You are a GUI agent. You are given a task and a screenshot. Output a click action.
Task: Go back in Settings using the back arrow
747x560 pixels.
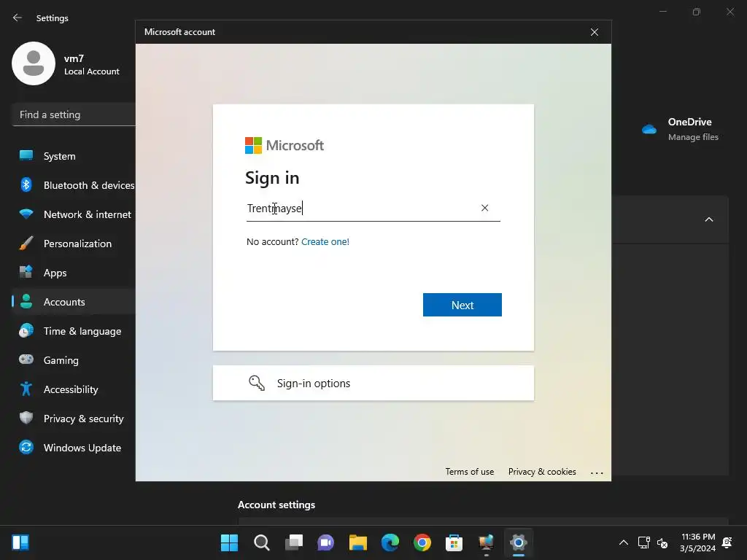pyautogui.click(x=18, y=17)
